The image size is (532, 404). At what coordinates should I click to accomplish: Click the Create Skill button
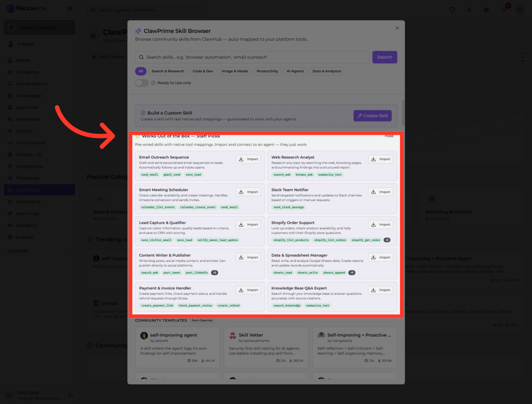tap(373, 116)
